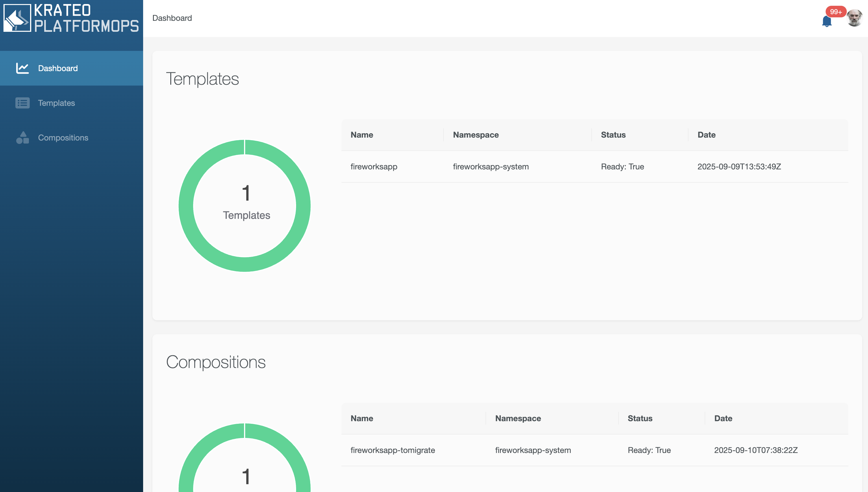Click the Templates list icon in sidebar
This screenshot has height=492, width=868.
(x=22, y=103)
